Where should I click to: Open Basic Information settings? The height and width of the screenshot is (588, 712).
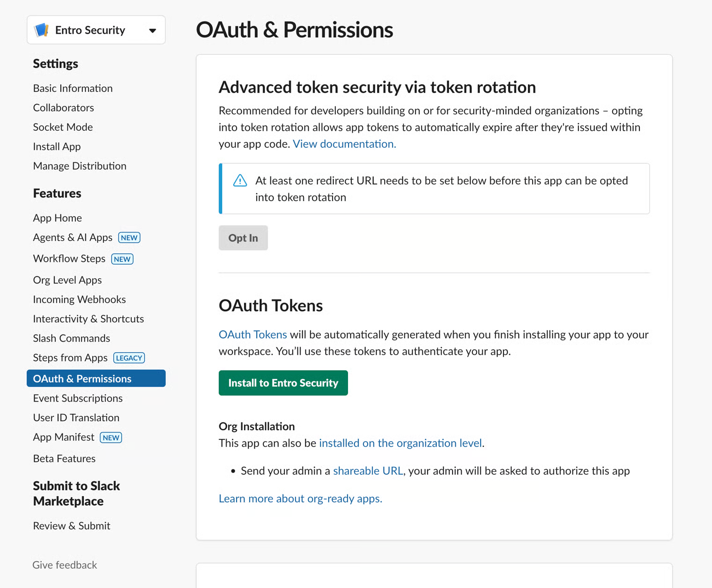point(73,88)
